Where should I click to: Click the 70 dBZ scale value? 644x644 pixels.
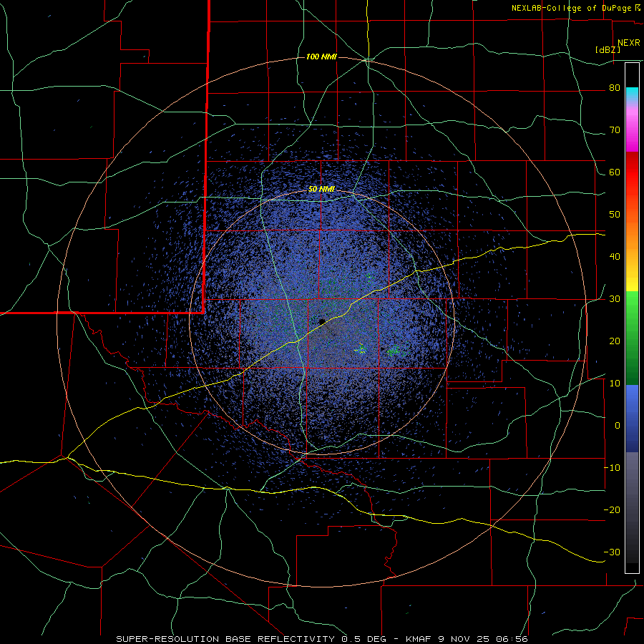(615, 130)
